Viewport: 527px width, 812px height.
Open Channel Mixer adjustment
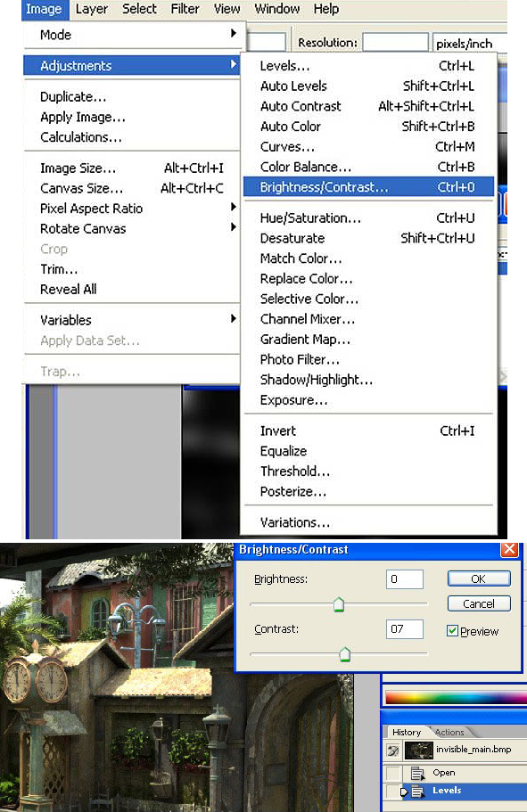pyautogui.click(x=368, y=319)
